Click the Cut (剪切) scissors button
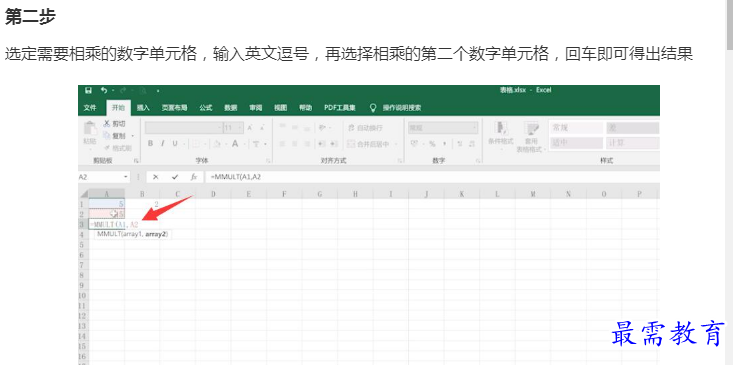The image size is (733, 365). 114,124
